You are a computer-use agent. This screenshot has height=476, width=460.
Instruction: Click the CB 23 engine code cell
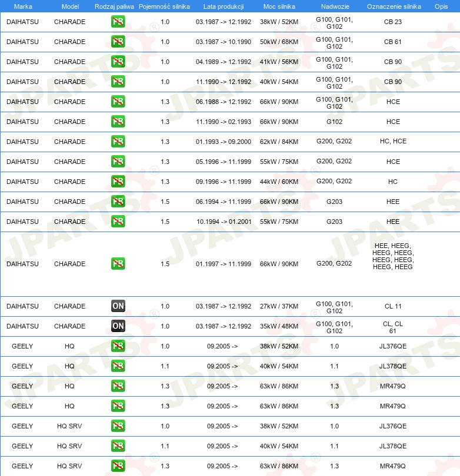tap(393, 22)
